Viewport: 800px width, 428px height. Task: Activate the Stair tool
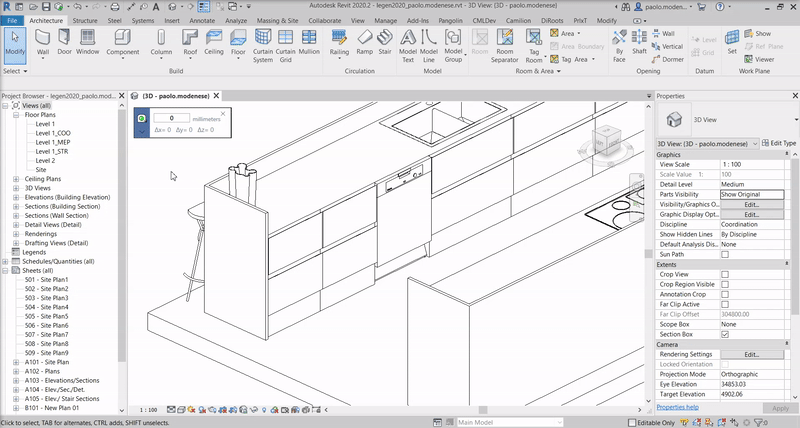click(386, 40)
